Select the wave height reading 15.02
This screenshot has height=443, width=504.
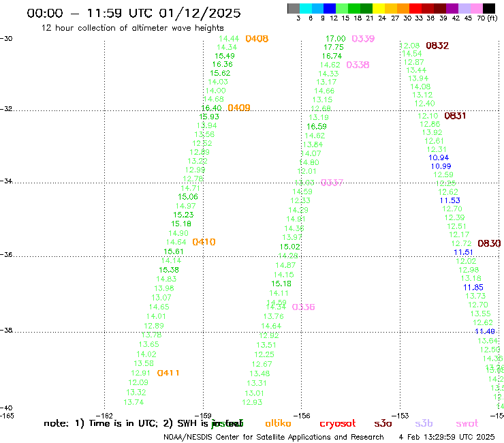[290, 247]
